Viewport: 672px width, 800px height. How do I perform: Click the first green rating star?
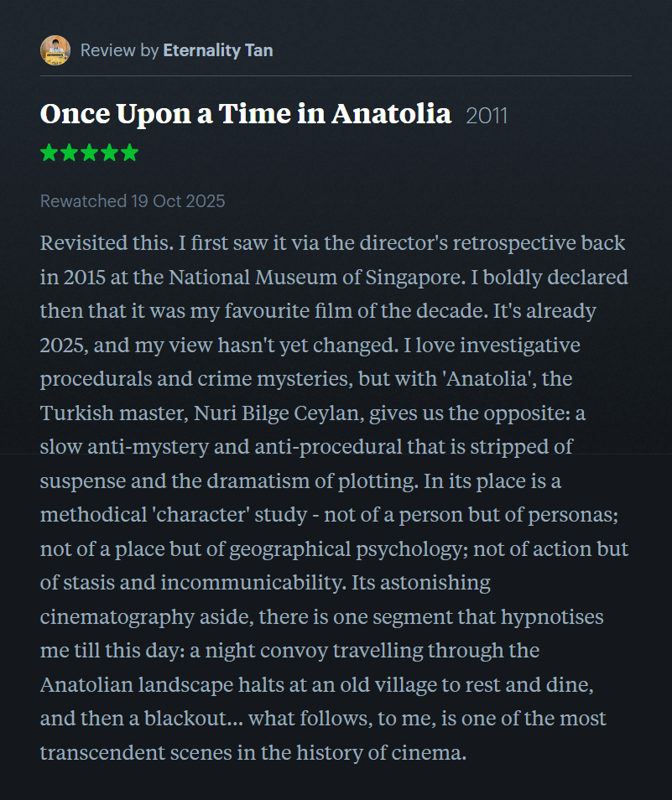[x=49, y=153]
